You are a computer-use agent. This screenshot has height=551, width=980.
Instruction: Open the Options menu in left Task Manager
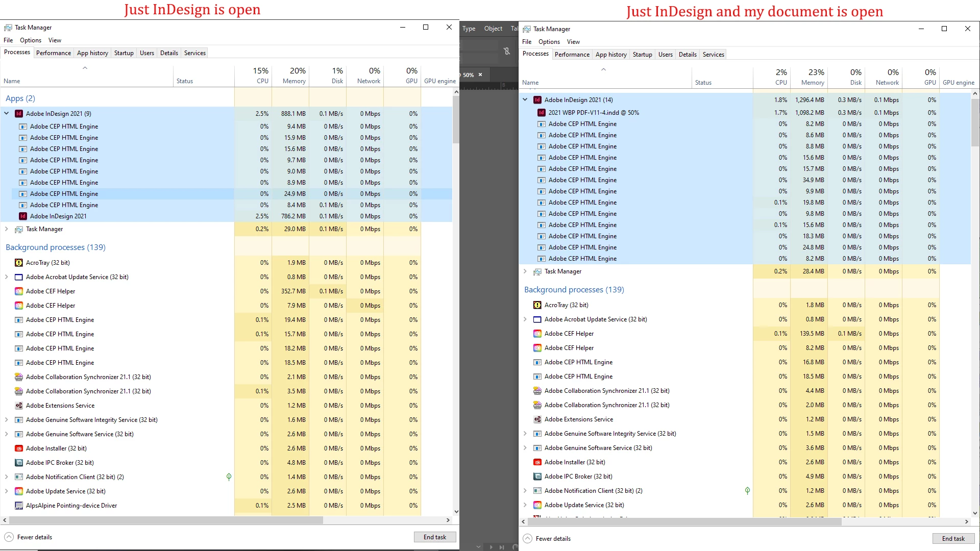tap(31, 40)
